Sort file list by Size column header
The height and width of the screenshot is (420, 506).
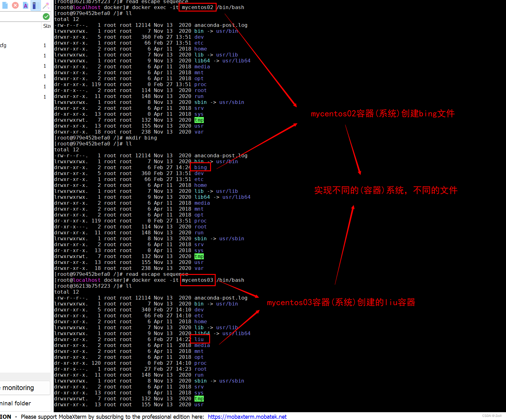[x=47, y=26]
